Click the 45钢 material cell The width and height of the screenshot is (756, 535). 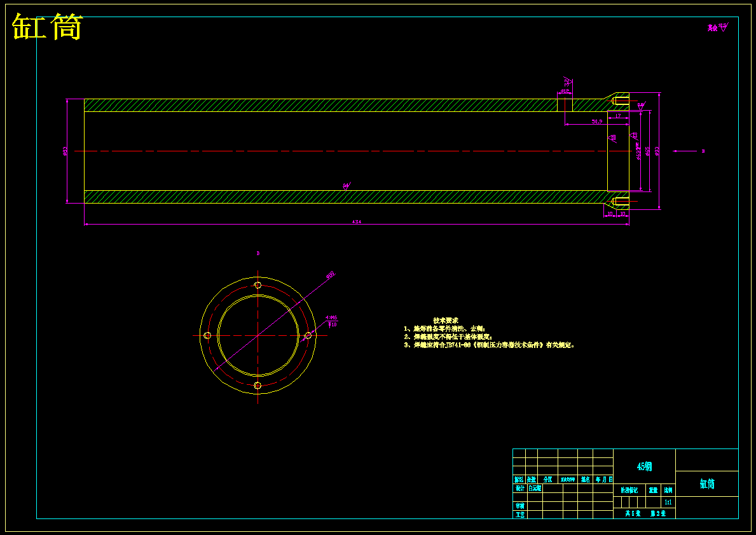point(644,466)
